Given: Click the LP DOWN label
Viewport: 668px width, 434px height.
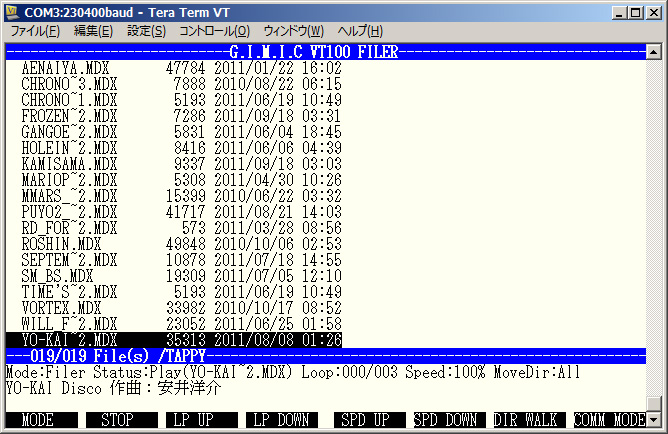Looking at the screenshot, I should tap(281, 420).
